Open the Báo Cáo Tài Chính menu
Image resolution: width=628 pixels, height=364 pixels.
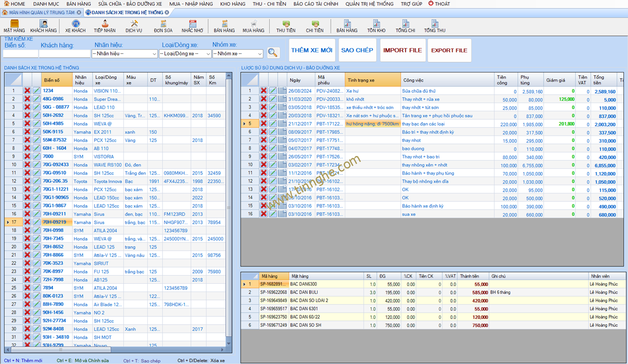click(x=315, y=4)
